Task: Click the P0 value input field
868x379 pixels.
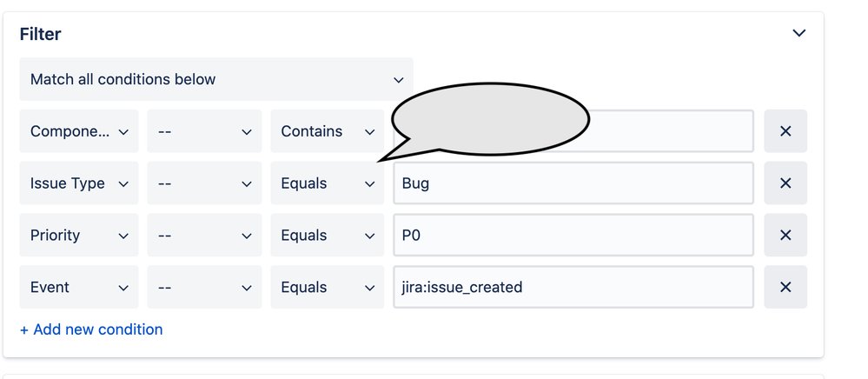Action: click(x=573, y=235)
